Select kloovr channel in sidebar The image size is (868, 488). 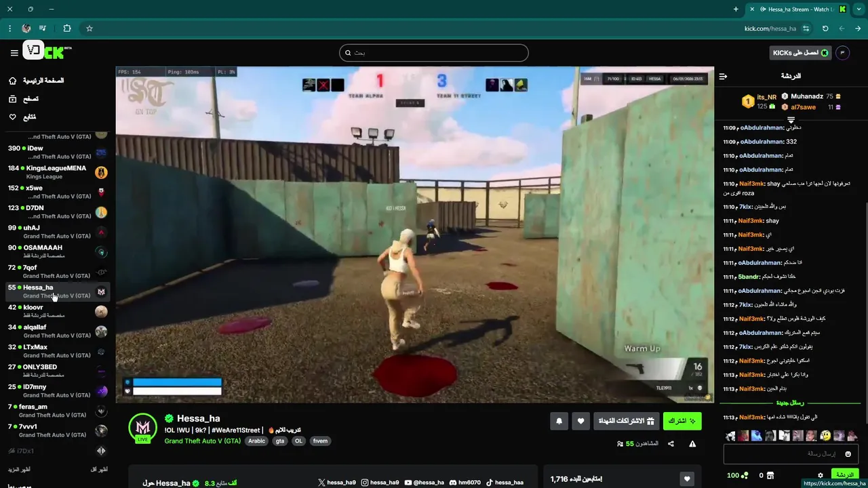[x=58, y=311]
